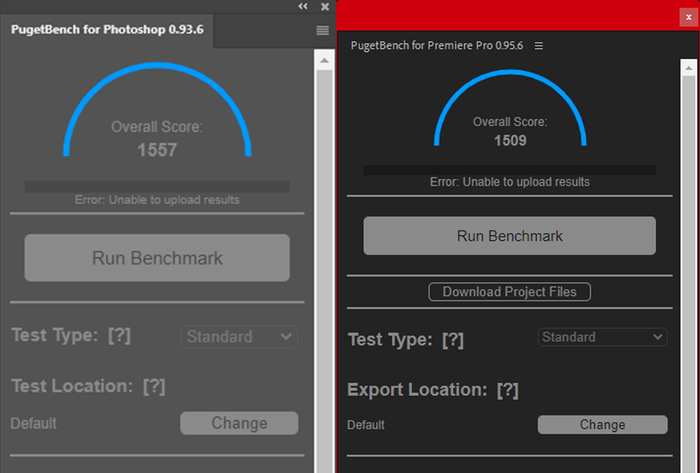Image resolution: width=700 pixels, height=473 pixels.
Task: Click Change button for Test Location
Action: point(239,423)
